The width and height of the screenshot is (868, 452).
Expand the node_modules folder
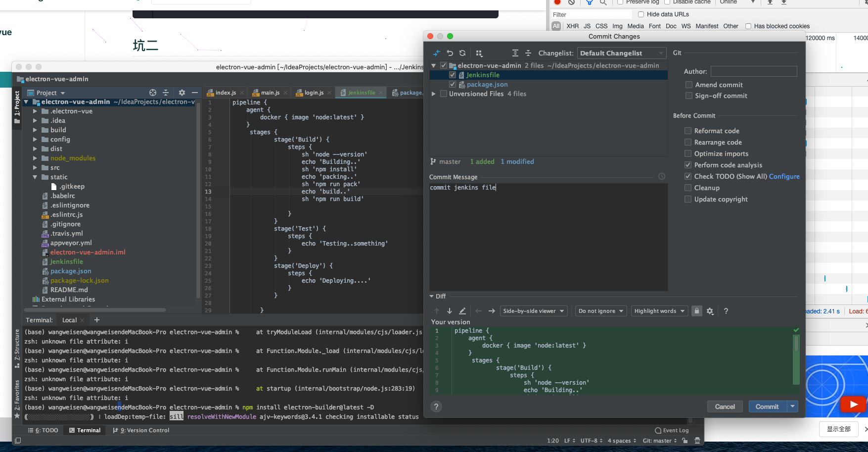pyautogui.click(x=35, y=158)
